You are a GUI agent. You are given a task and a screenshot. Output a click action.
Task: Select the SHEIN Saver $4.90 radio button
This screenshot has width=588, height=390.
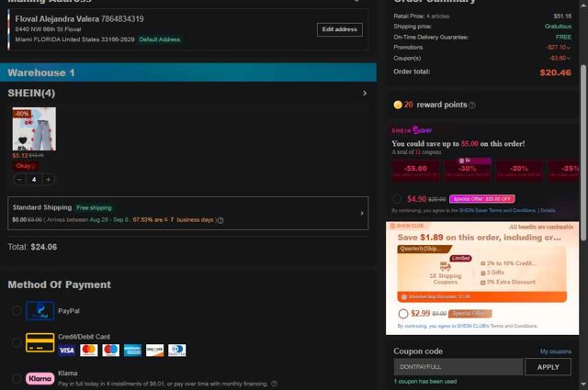point(397,199)
